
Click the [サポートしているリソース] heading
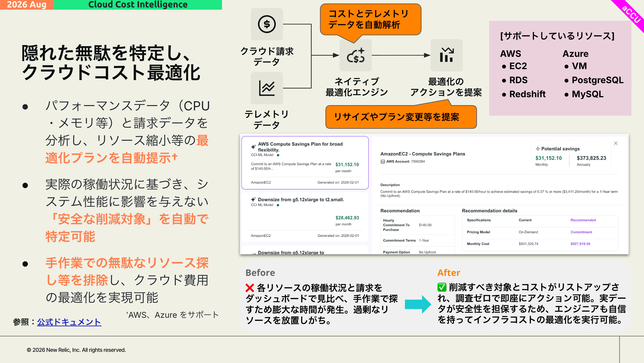click(x=557, y=36)
